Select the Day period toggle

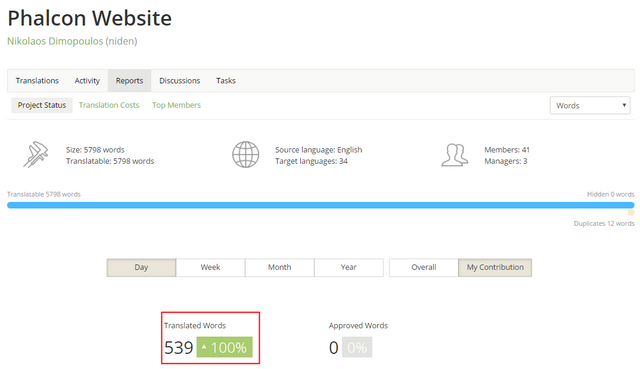pyautogui.click(x=141, y=267)
